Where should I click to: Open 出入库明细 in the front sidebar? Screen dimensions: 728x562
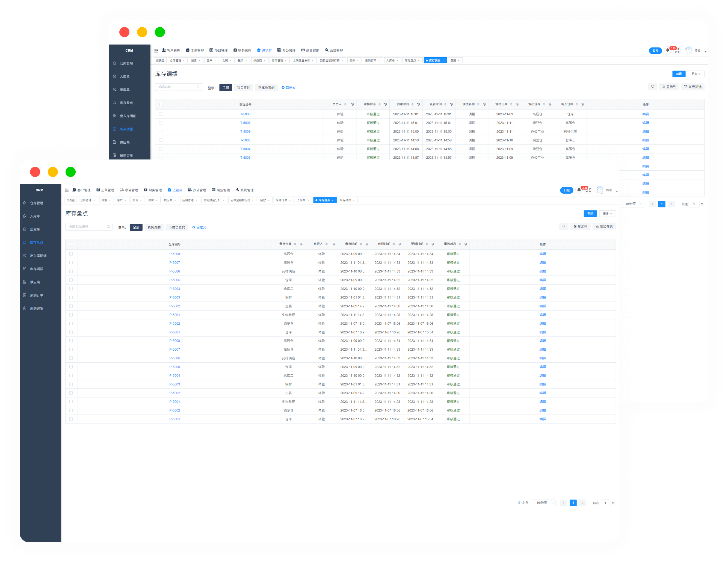coord(38,256)
